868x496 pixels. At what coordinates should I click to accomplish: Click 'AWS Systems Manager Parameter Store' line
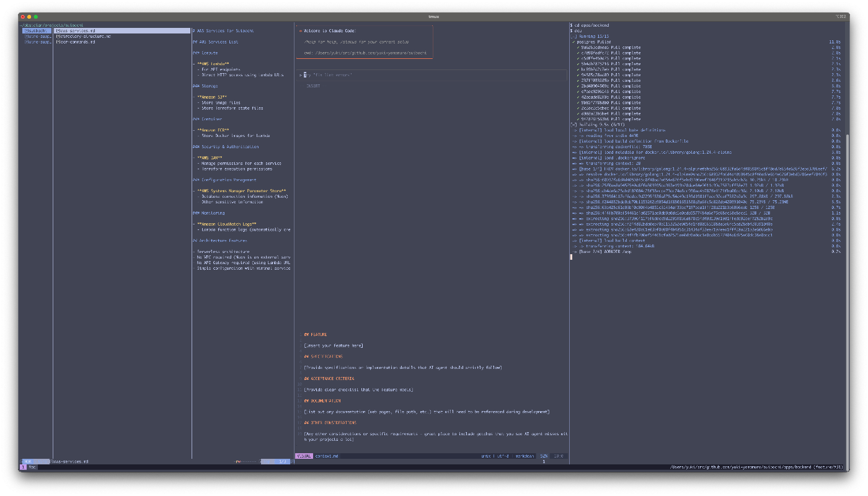coord(239,191)
